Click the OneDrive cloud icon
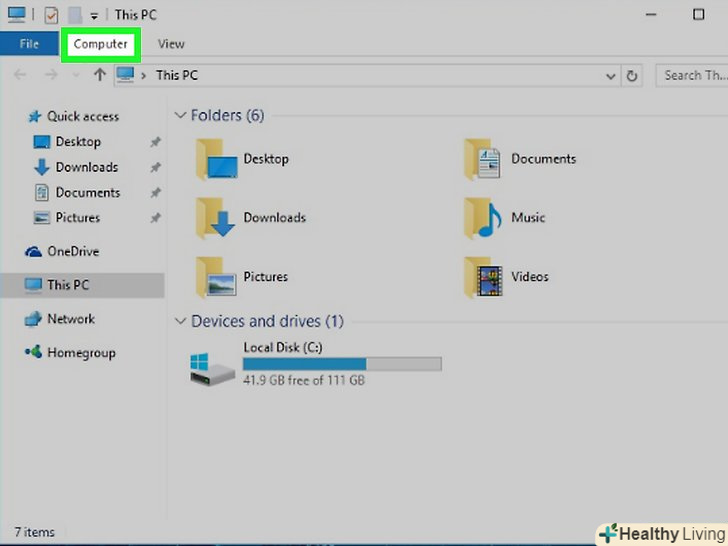Image resolution: width=728 pixels, height=546 pixels. coord(33,252)
